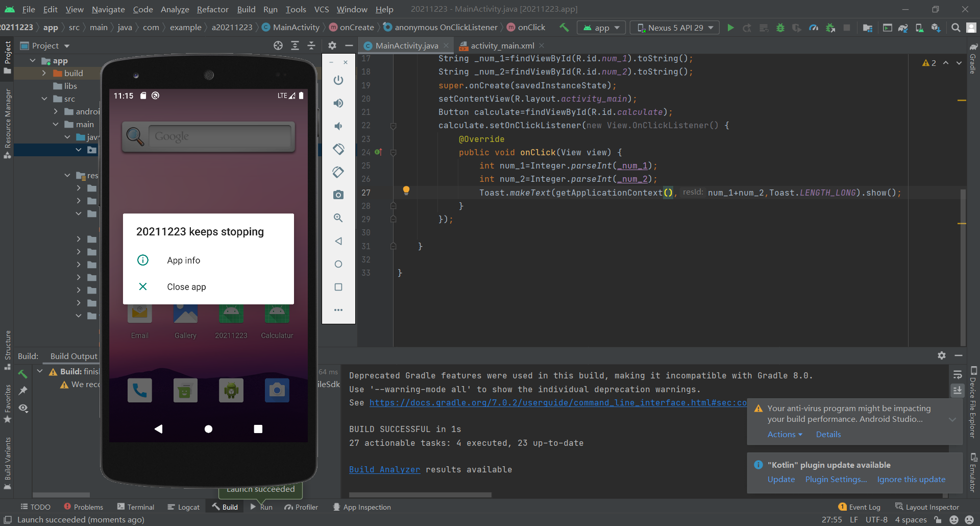Click the Debug app bug icon
The width and height of the screenshot is (980, 526).
coord(780,28)
